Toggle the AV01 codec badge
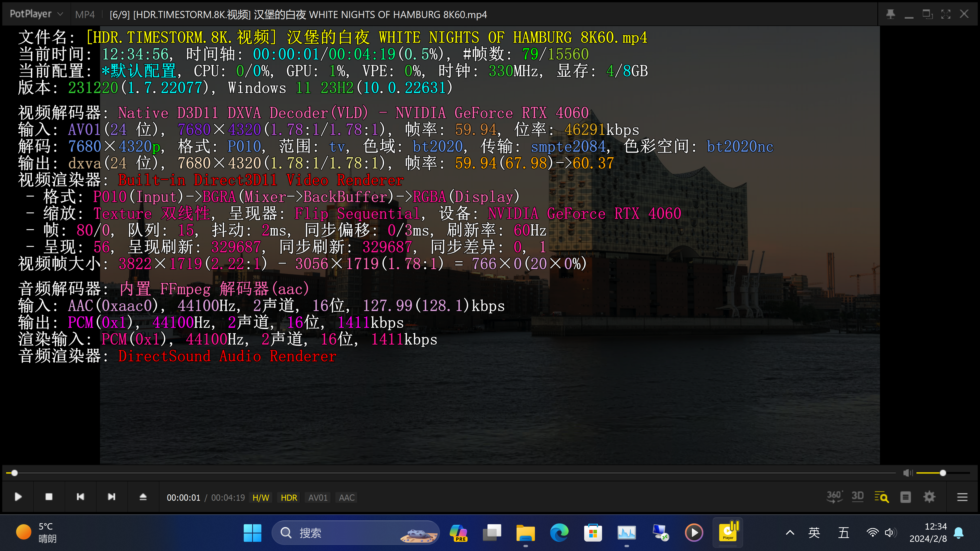 point(317,497)
